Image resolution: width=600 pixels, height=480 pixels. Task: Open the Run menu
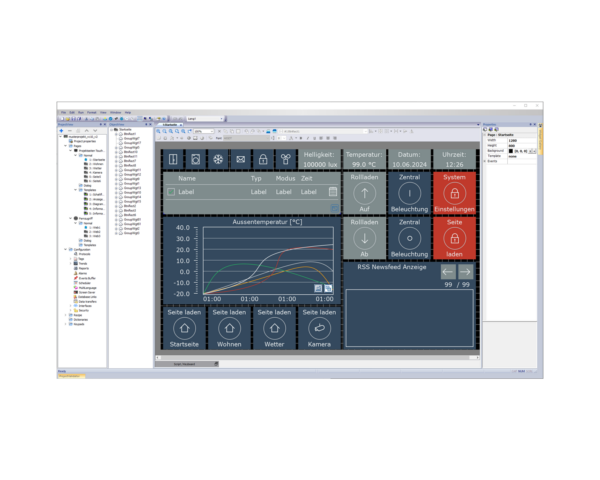coord(81,113)
